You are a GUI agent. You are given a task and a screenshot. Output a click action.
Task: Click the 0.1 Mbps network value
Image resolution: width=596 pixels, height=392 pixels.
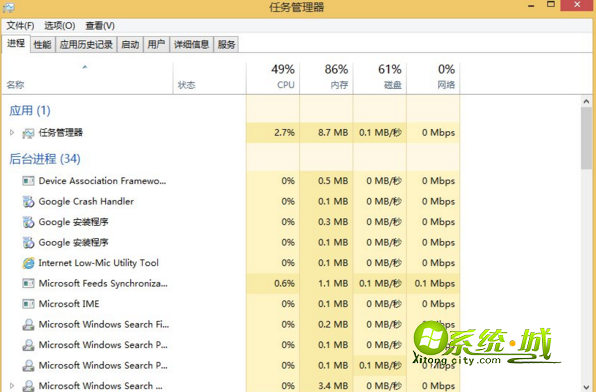pyautogui.click(x=435, y=284)
